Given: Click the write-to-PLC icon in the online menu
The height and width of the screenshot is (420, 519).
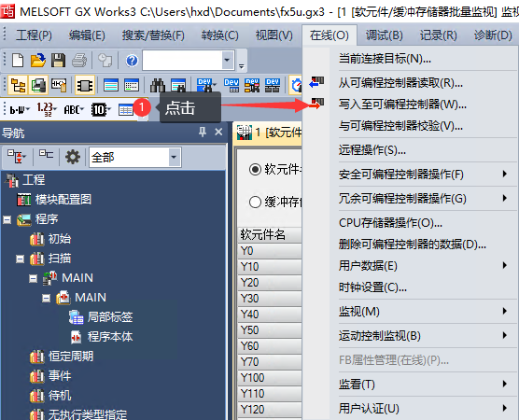Looking at the screenshot, I should pos(316,104).
